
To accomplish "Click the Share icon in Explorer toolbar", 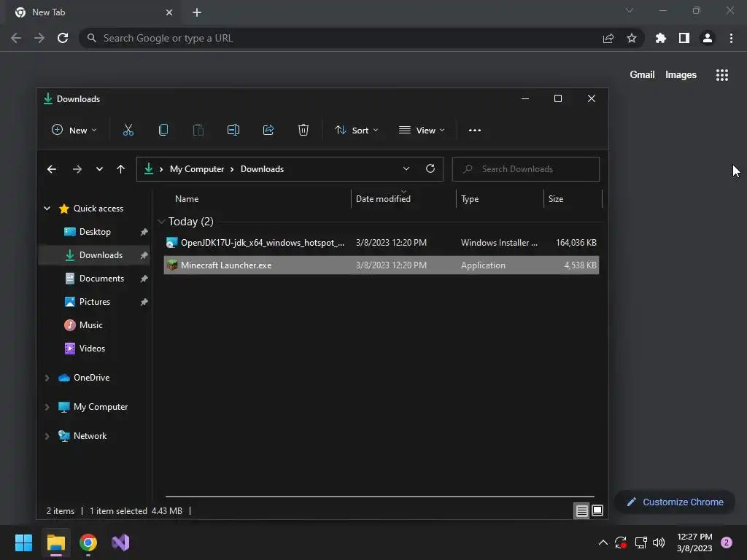I will (268, 130).
